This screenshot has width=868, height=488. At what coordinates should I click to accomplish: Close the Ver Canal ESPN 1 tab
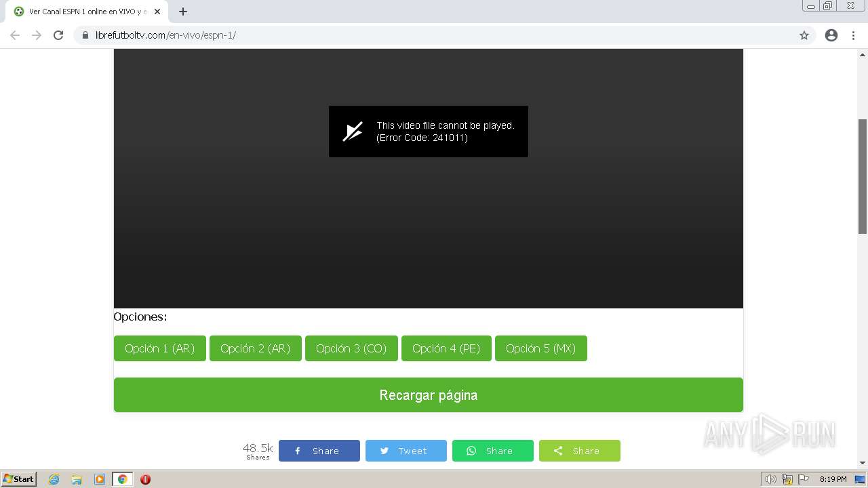click(157, 12)
